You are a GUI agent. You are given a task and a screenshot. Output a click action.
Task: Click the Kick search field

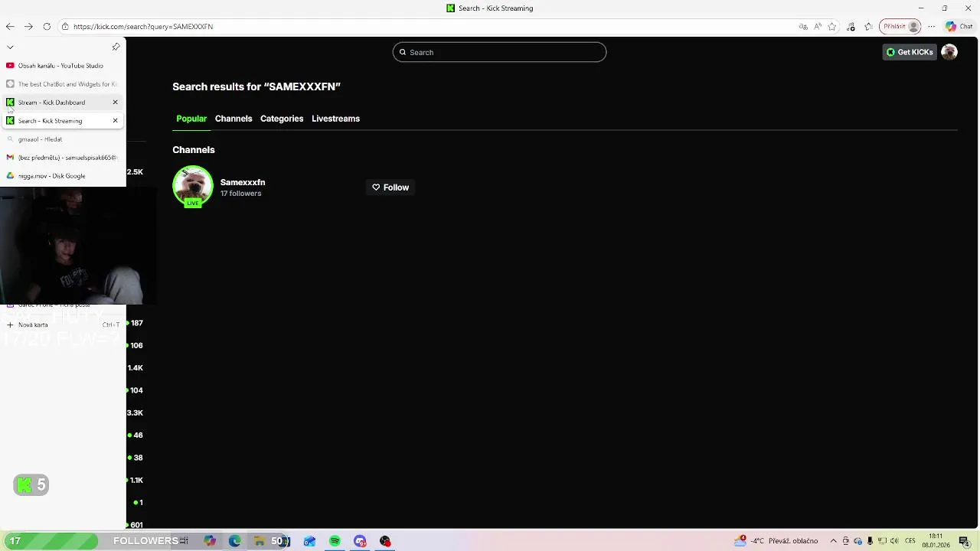(499, 52)
